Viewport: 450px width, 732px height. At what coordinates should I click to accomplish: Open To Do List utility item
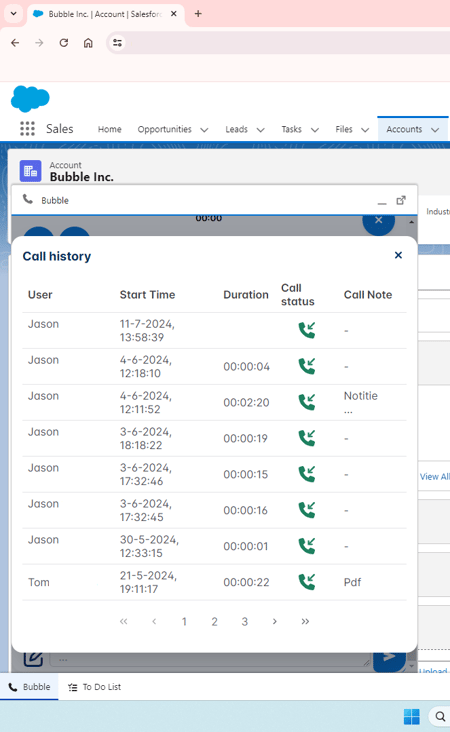(x=95, y=687)
